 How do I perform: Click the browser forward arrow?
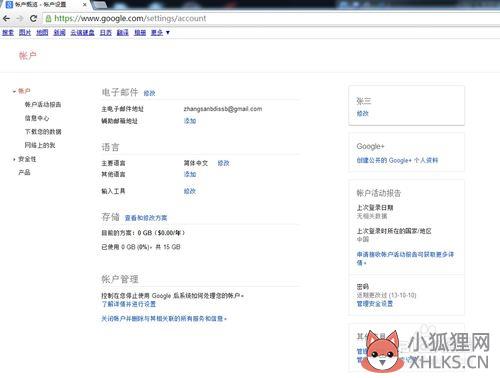coord(19,19)
